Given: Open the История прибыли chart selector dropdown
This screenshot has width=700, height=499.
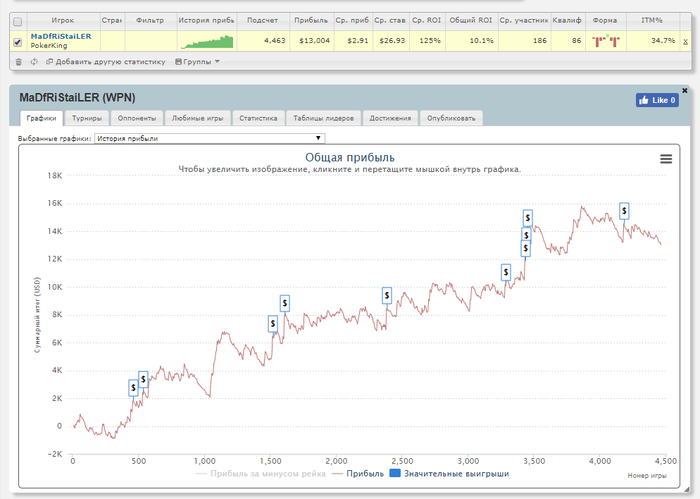Looking at the screenshot, I should pyautogui.click(x=209, y=138).
